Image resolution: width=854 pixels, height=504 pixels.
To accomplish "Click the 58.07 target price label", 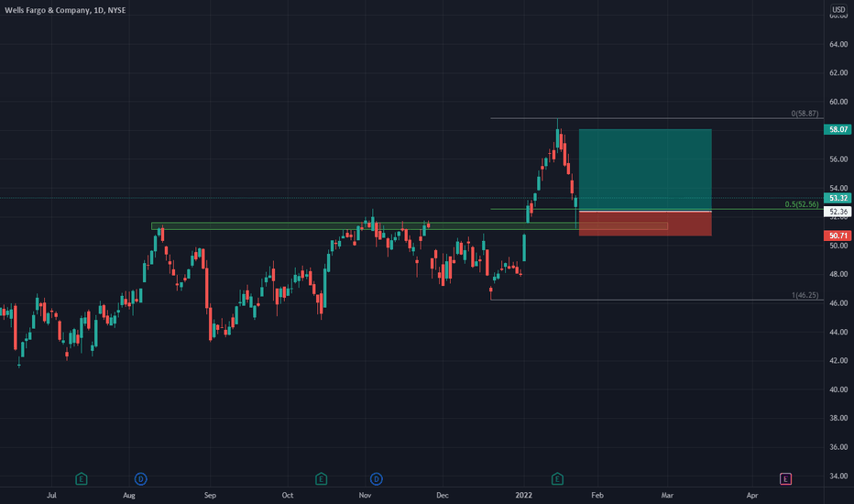I will pos(838,129).
